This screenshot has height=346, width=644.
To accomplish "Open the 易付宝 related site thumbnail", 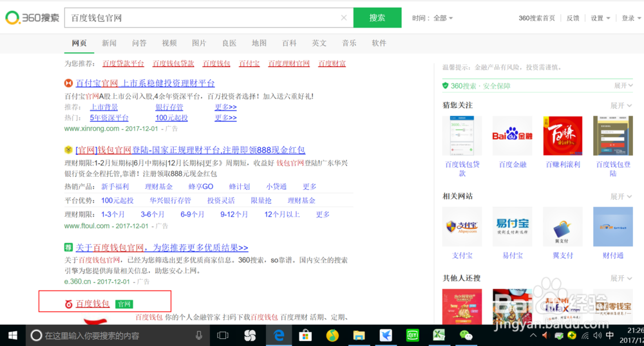I will (512, 227).
